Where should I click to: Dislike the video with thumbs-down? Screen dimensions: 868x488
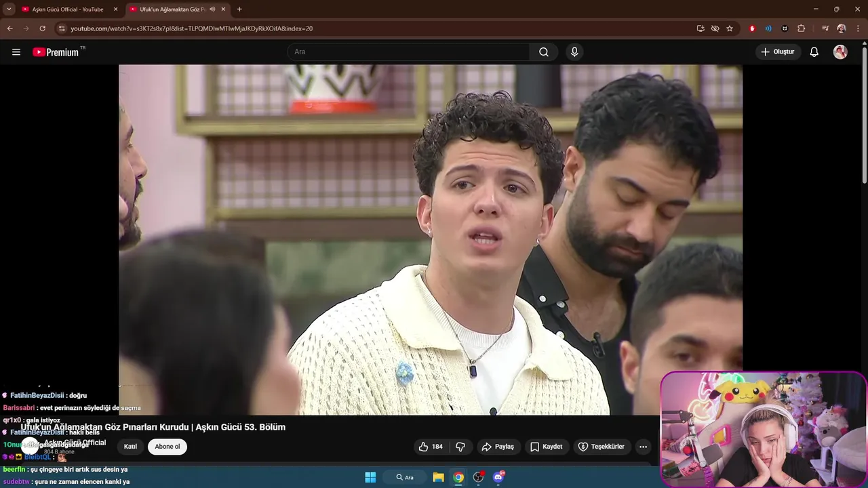click(460, 447)
